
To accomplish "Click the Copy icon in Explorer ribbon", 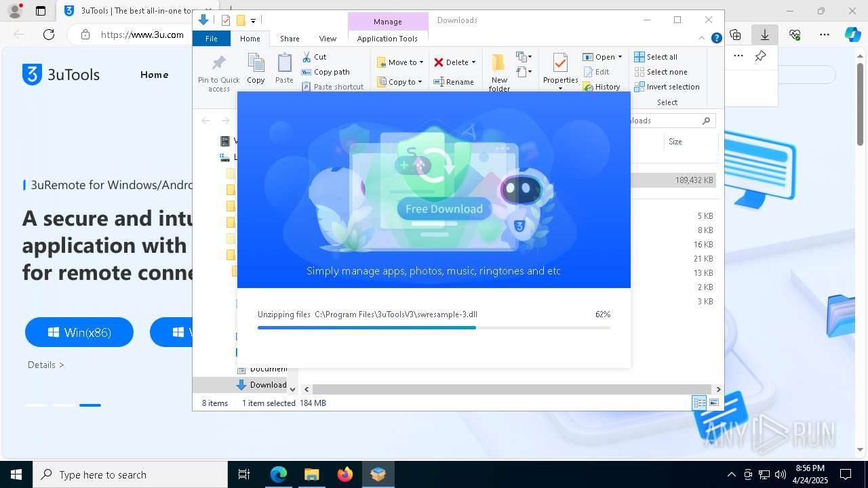I will (256, 64).
